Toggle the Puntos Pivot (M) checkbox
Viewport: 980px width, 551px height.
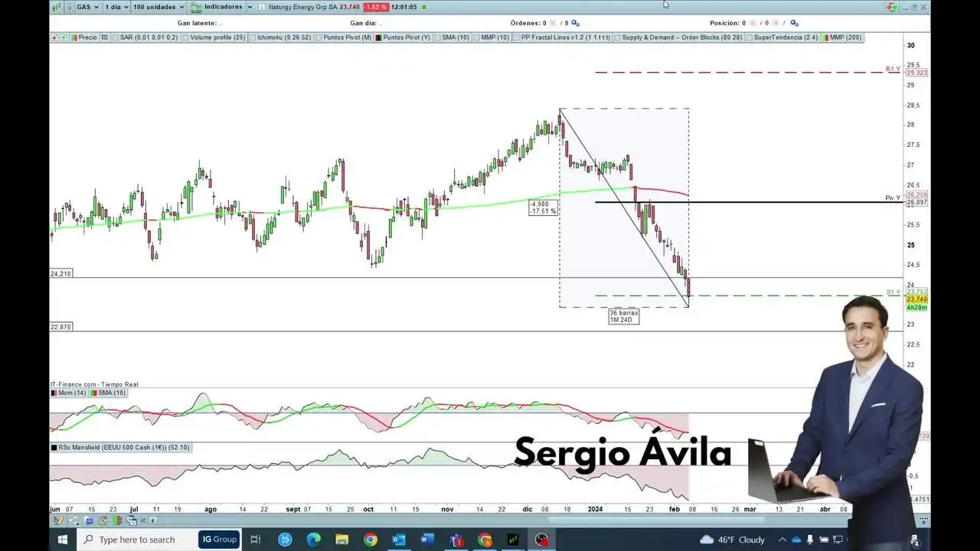(x=319, y=37)
